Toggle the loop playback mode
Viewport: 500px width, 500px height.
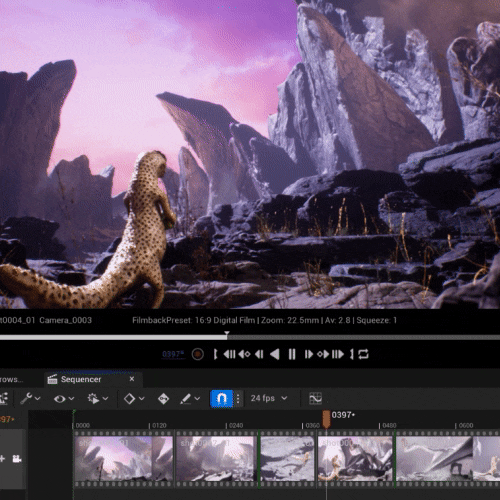pyautogui.click(x=363, y=354)
